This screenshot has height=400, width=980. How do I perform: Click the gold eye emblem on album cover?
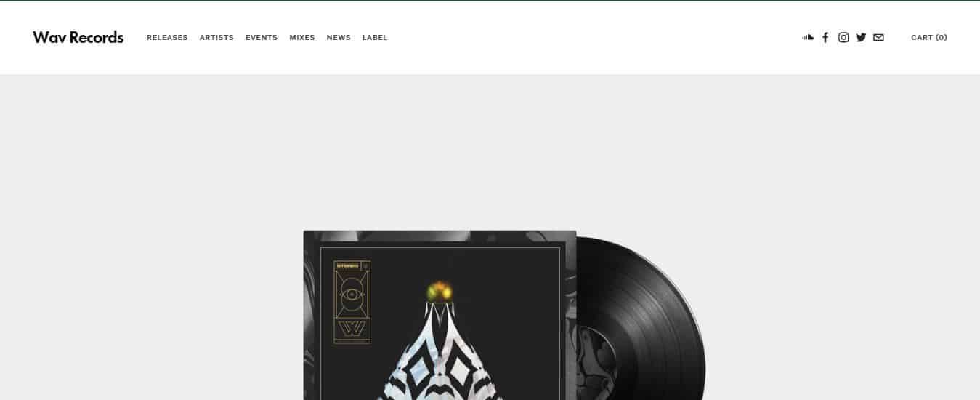tap(352, 295)
